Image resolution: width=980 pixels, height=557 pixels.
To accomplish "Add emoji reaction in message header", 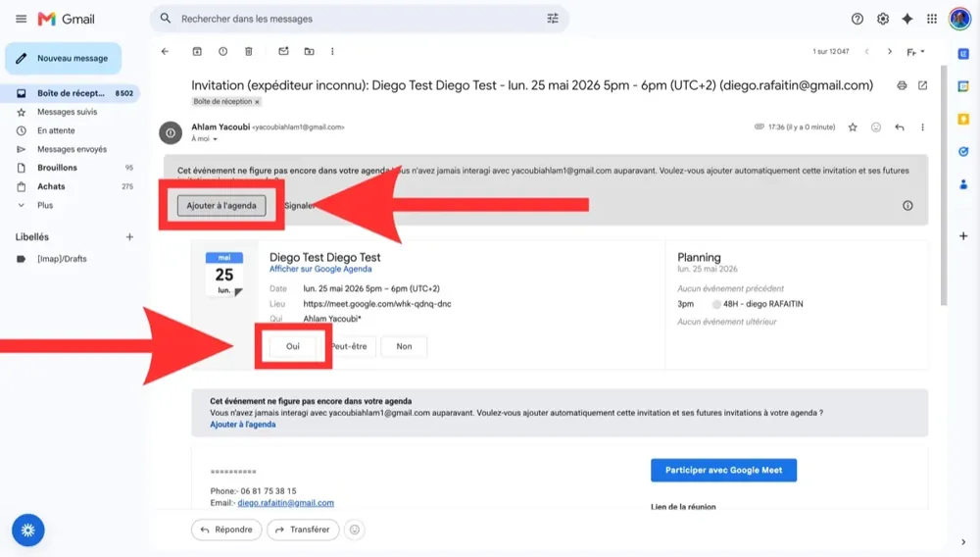I will (875, 127).
